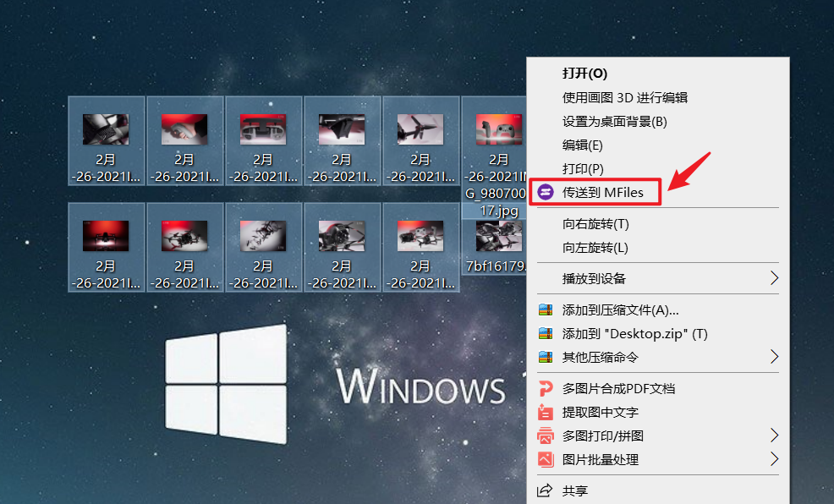Click the red P icon beside 多图片合成PDF文档
834x504 pixels.
(x=546, y=388)
